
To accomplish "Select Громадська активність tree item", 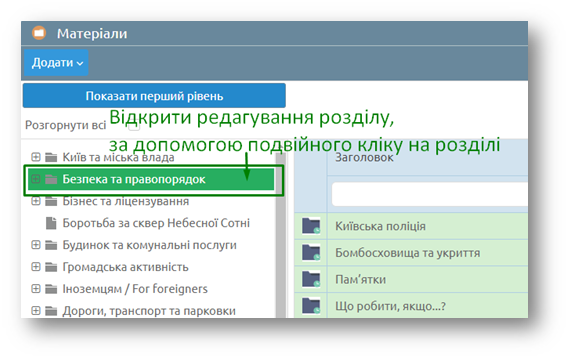I will coord(125,267).
